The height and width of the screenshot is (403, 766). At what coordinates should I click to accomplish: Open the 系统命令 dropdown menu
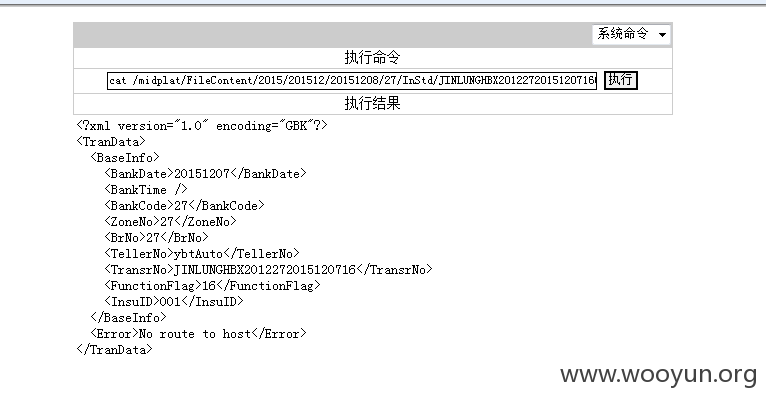631,34
